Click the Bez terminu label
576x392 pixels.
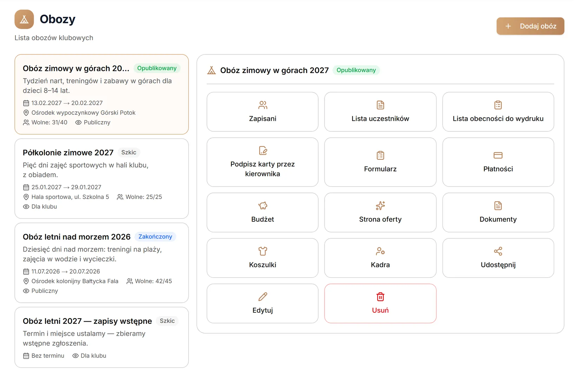click(x=48, y=356)
